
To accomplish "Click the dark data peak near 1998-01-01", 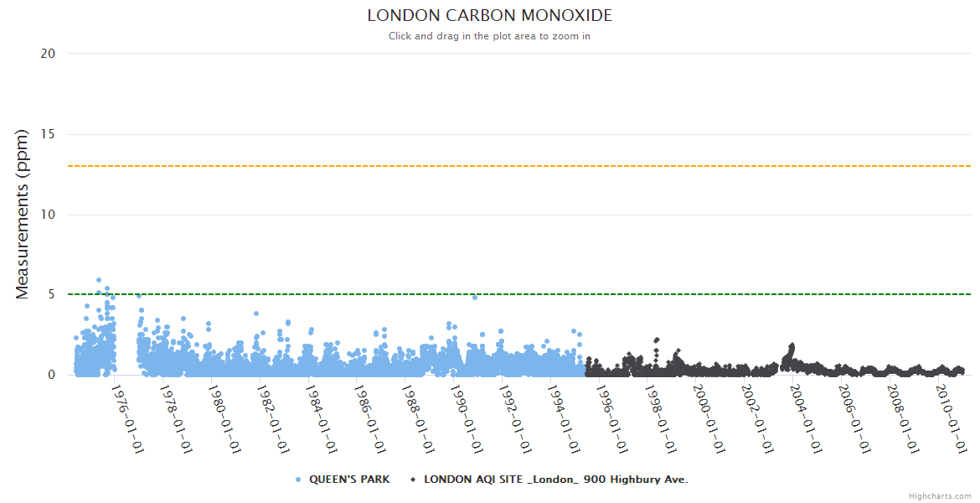I will 657,340.
